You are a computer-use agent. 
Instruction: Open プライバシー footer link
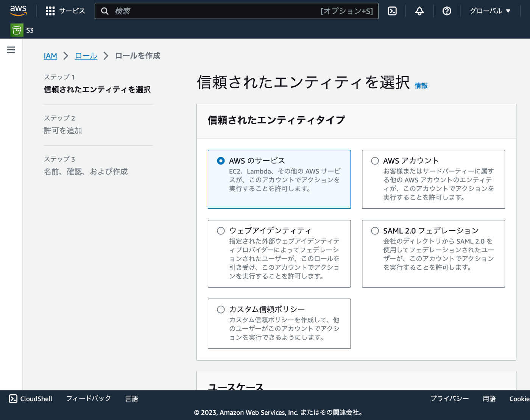(x=449, y=398)
